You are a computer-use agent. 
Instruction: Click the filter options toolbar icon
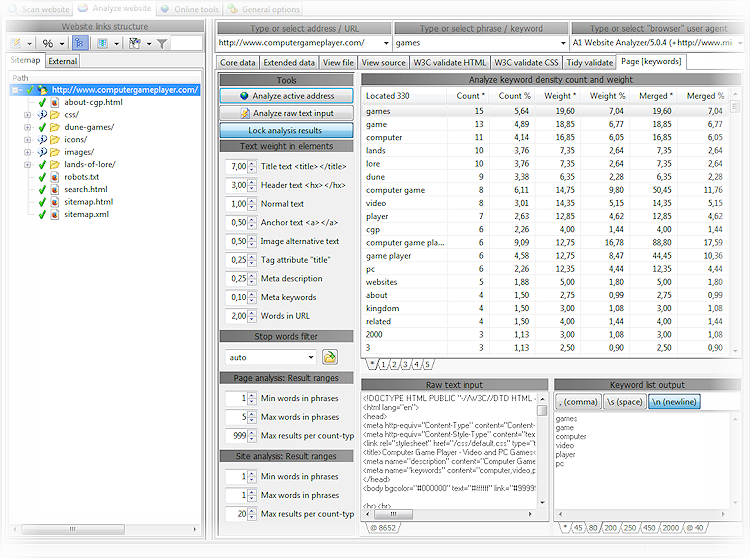[x=135, y=44]
